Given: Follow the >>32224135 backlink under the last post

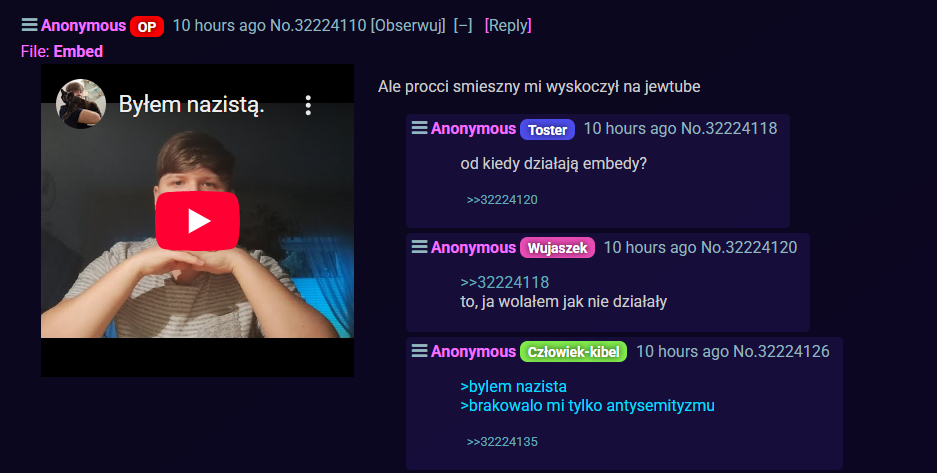Looking at the screenshot, I should 502,442.
